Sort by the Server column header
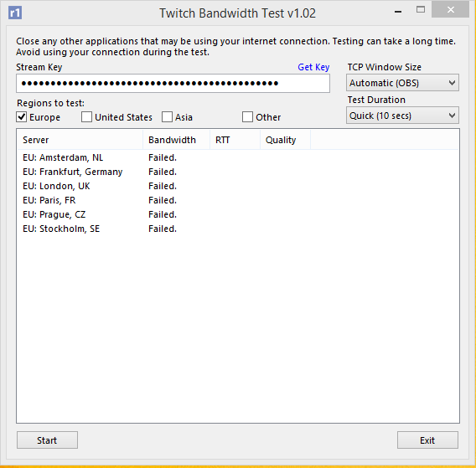 coord(80,140)
